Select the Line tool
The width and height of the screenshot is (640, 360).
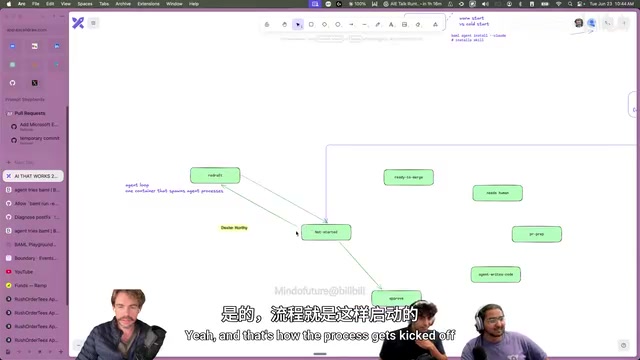364,24
